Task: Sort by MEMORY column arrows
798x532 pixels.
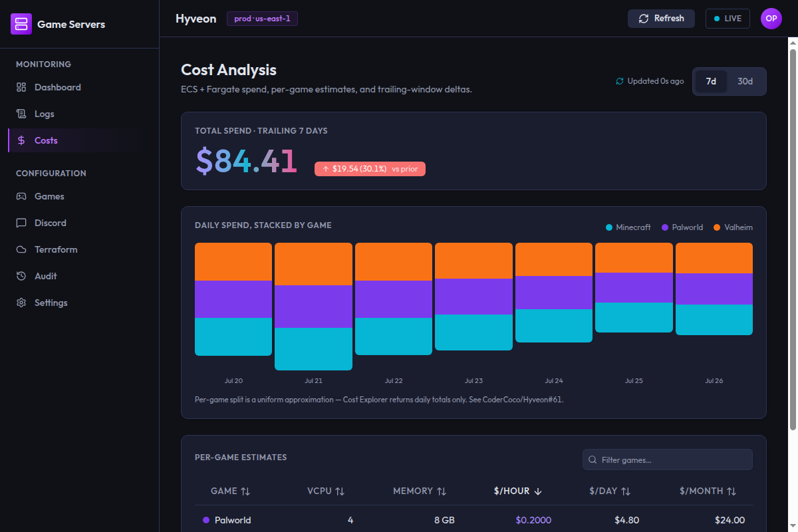Action: point(442,491)
